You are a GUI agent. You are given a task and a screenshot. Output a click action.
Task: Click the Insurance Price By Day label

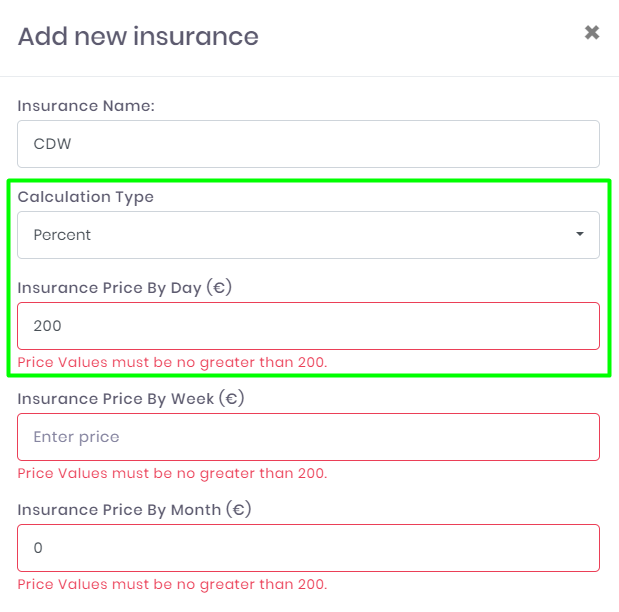[110, 288]
